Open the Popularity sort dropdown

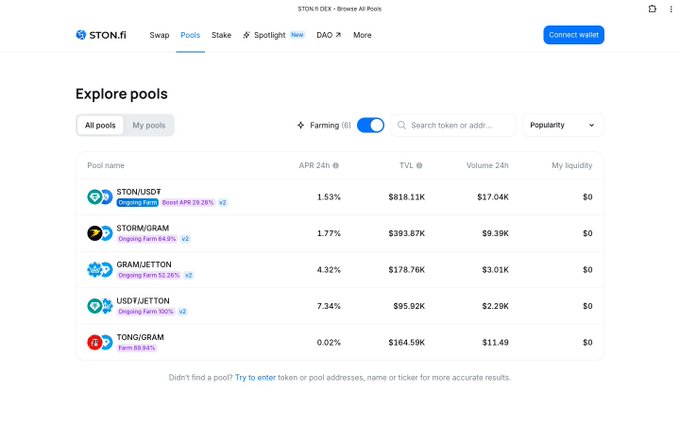point(562,125)
